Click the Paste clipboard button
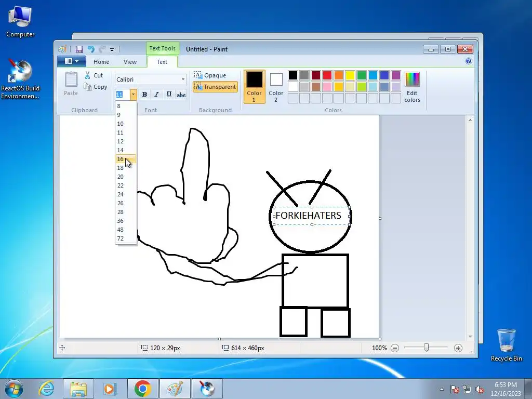Viewport: 532px width, 399px height. click(71, 84)
